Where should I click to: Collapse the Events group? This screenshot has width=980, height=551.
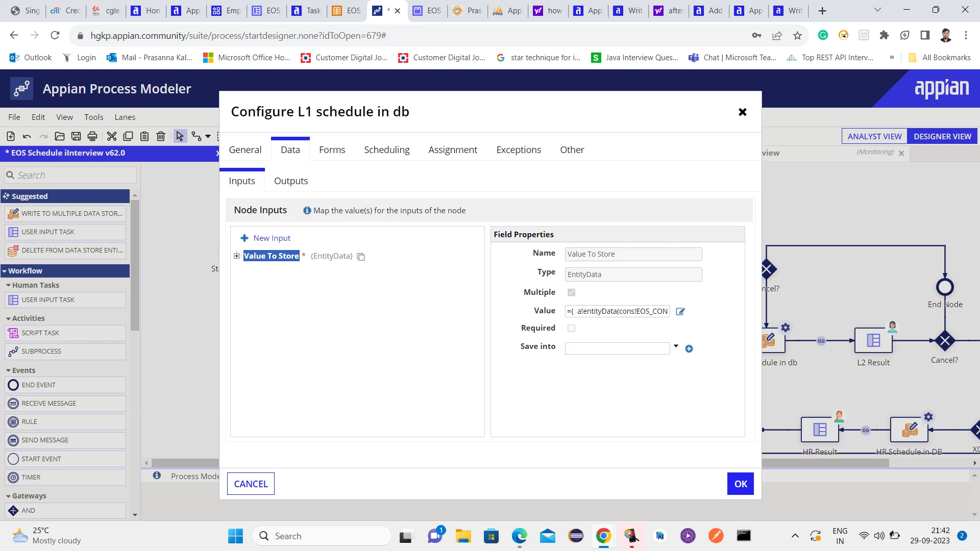tap(8, 370)
